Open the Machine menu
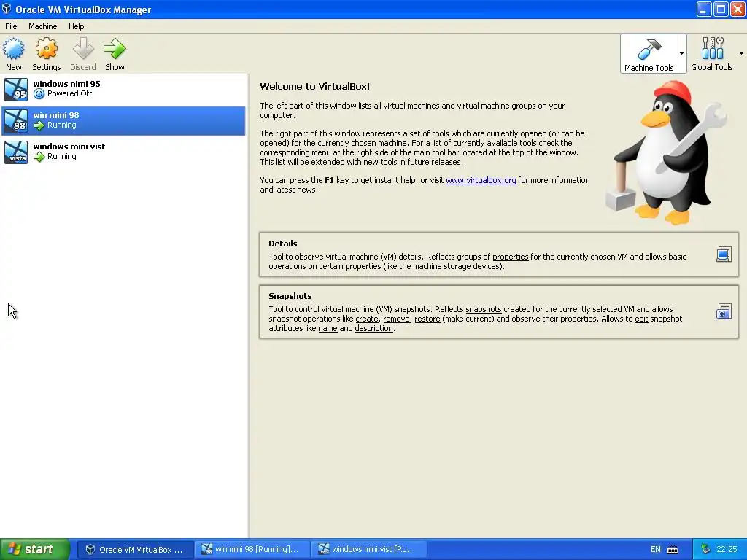Image resolution: width=747 pixels, height=560 pixels. (x=43, y=26)
